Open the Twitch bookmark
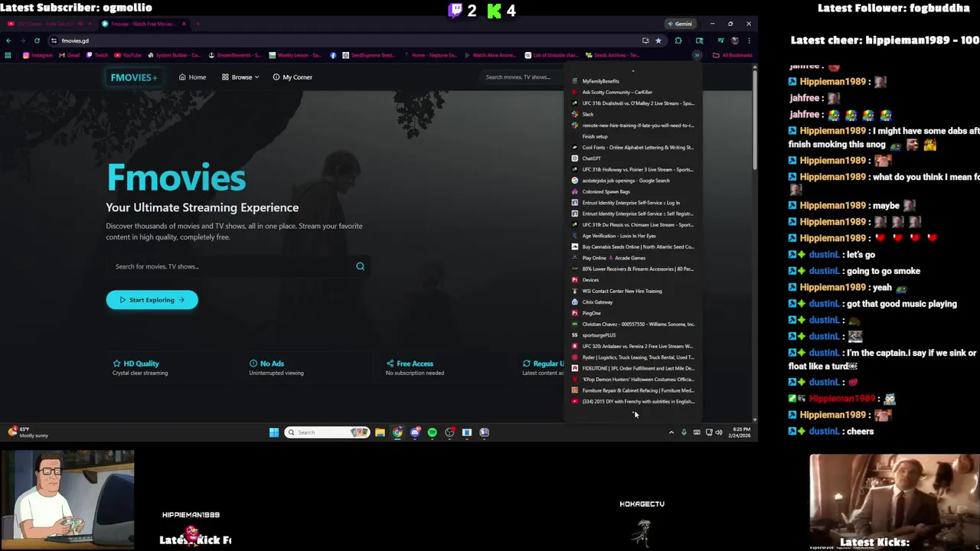Viewport: 980px width, 551px height. tap(97, 55)
